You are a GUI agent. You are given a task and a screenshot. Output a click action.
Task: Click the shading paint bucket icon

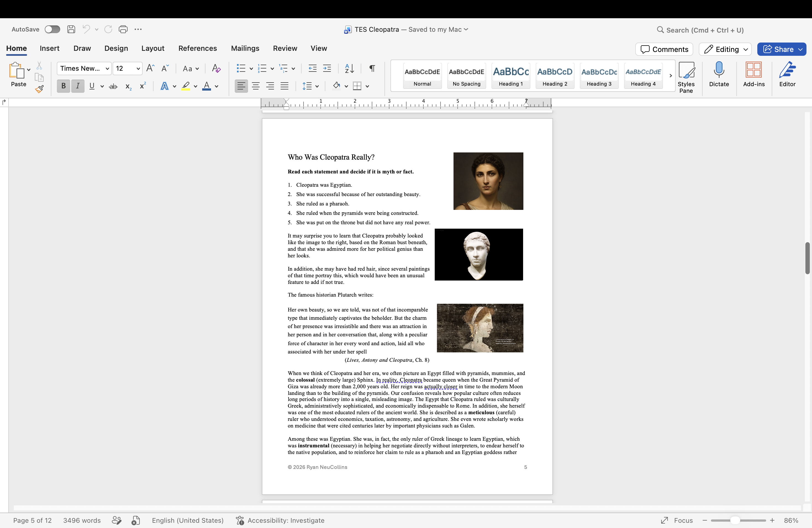click(336, 86)
